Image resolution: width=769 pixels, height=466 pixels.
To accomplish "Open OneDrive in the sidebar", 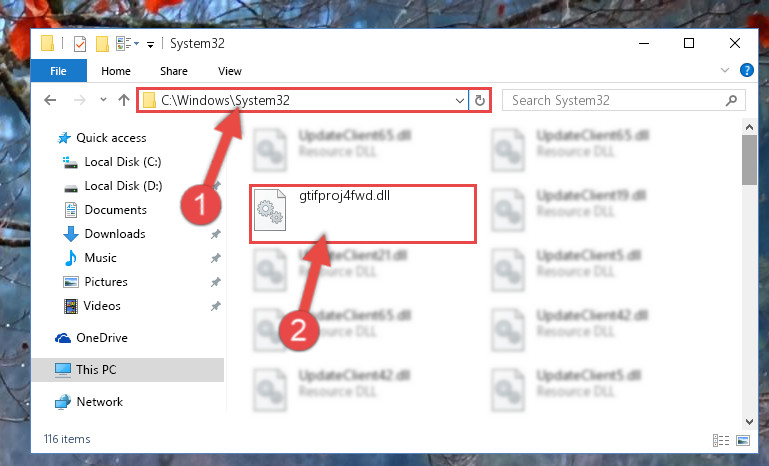I will coord(102,338).
